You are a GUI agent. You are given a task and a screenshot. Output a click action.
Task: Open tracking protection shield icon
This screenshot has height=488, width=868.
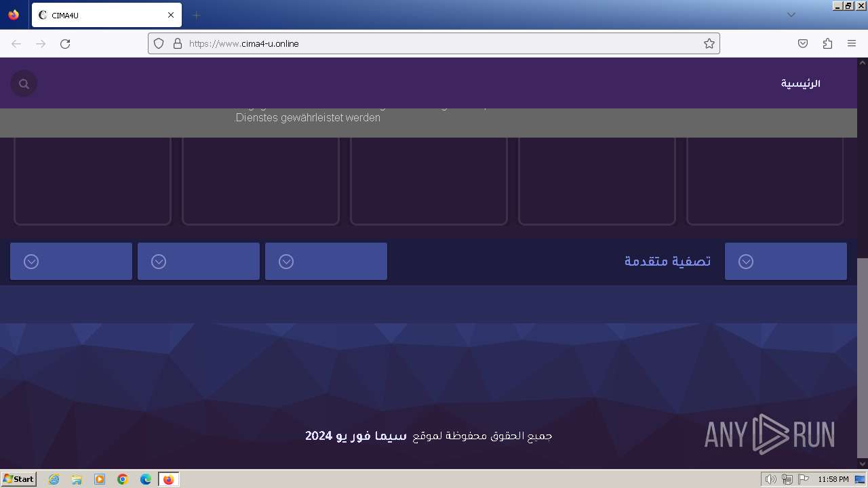159,43
